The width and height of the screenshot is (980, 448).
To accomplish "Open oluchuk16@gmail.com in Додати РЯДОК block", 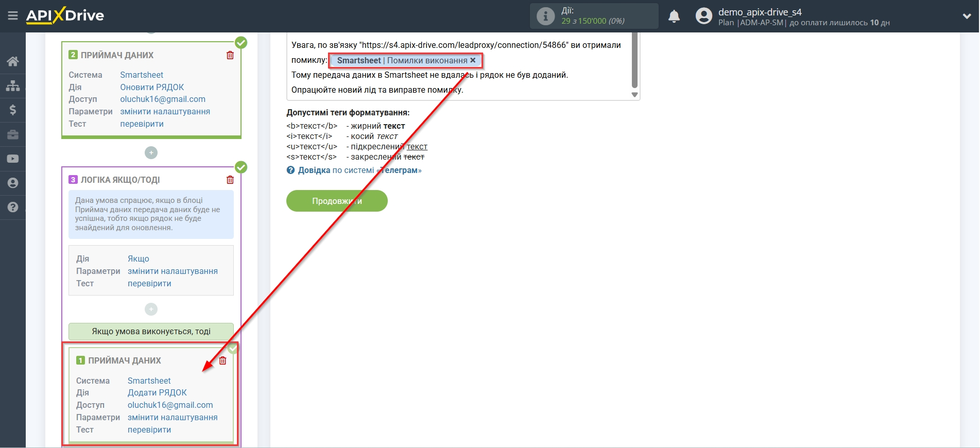I will click(x=170, y=405).
